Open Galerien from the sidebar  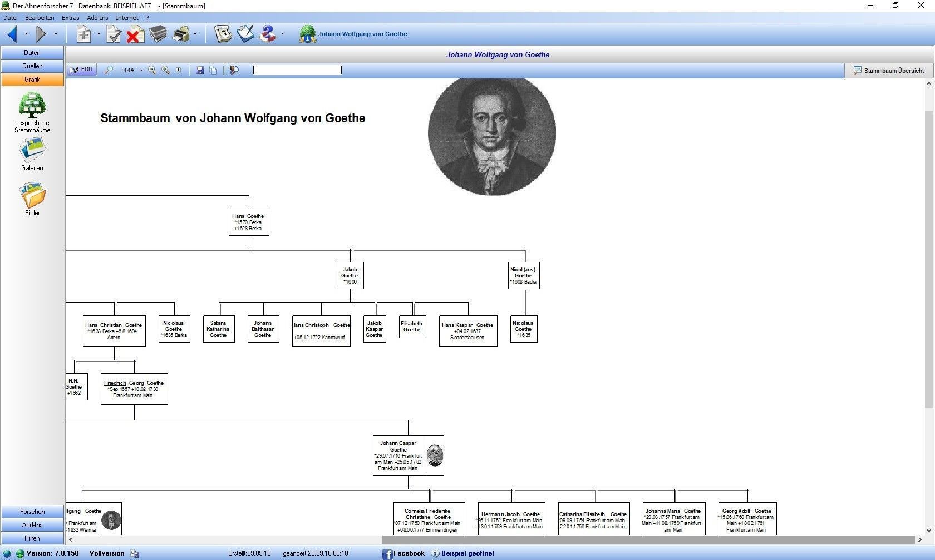click(x=32, y=154)
